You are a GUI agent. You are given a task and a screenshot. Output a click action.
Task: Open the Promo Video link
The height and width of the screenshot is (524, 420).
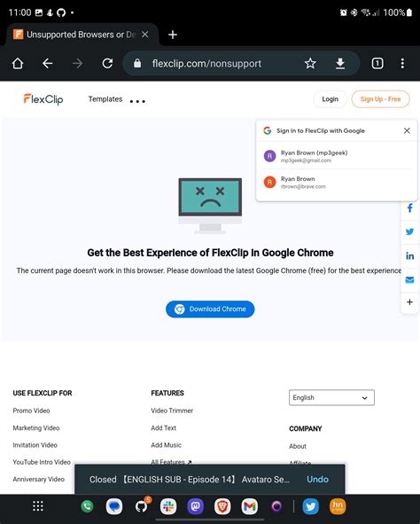(31, 411)
